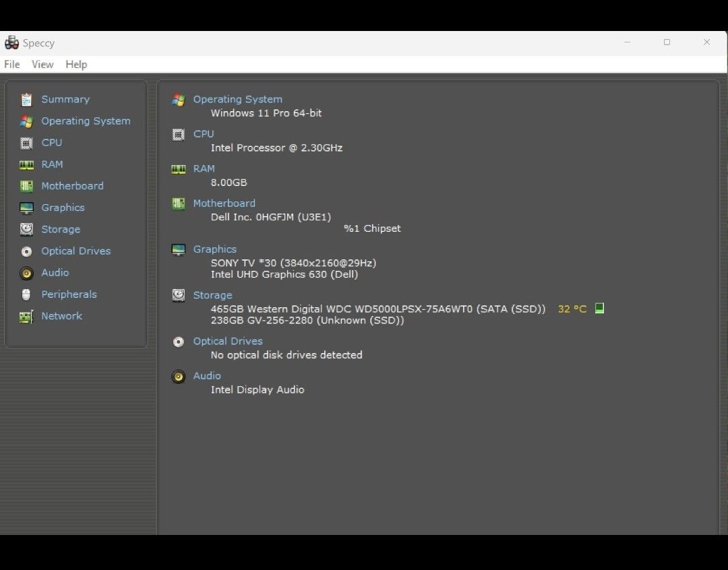The height and width of the screenshot is (570, 728).
Task: Click the green temperature indicator beside 32 °C
Action: pyautogui.click(x=599, y=308)
